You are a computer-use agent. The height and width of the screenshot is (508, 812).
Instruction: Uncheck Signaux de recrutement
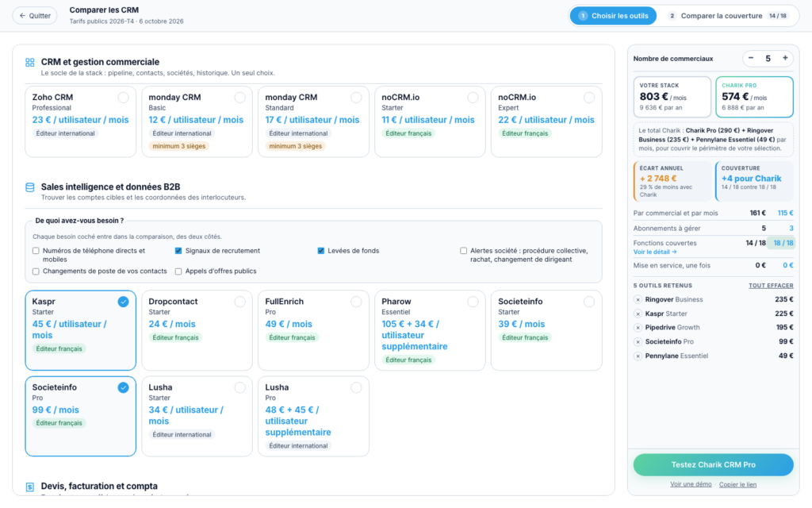pyautogui.click(x=178, y=251)
